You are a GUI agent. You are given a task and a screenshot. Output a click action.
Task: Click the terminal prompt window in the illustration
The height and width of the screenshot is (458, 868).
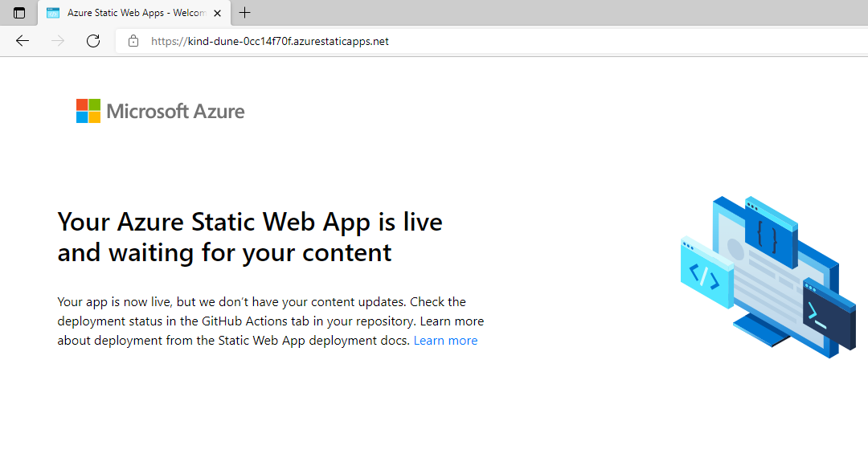click(828, 313)
